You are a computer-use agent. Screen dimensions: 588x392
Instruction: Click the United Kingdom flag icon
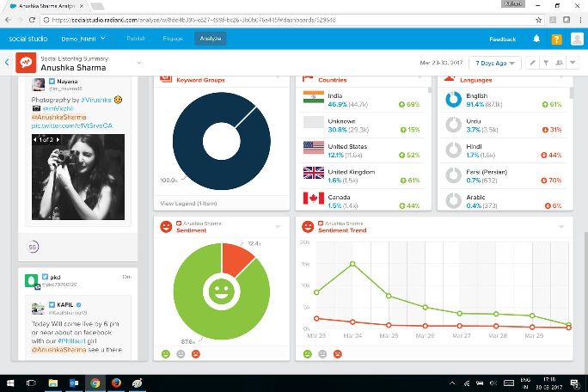pos(314,173)
